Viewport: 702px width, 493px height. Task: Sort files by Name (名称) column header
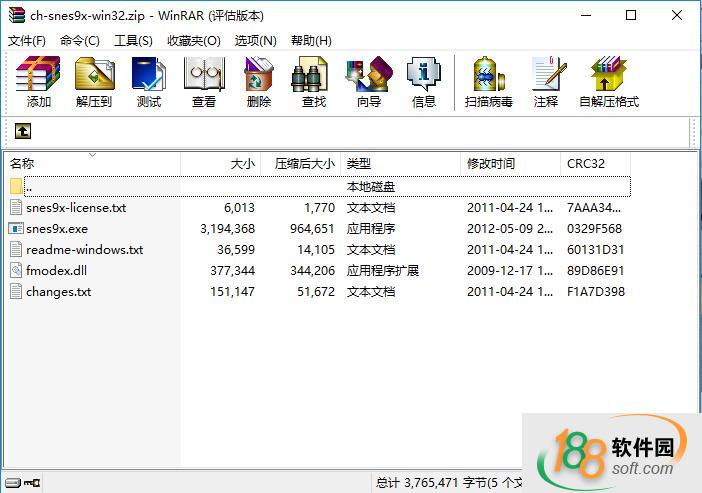pyautogui.click(x=22, y=163)
